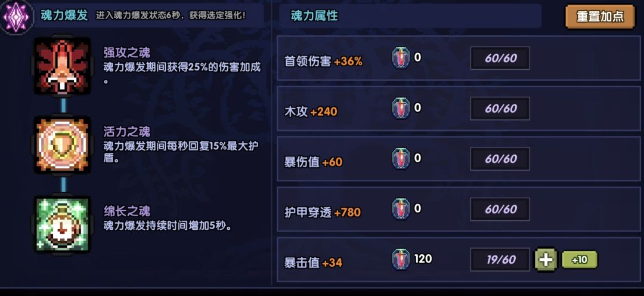This screenshot has width=644, height=296.
Task: Select the 暴击值 +34 attribute label
Action: (314, 263)
